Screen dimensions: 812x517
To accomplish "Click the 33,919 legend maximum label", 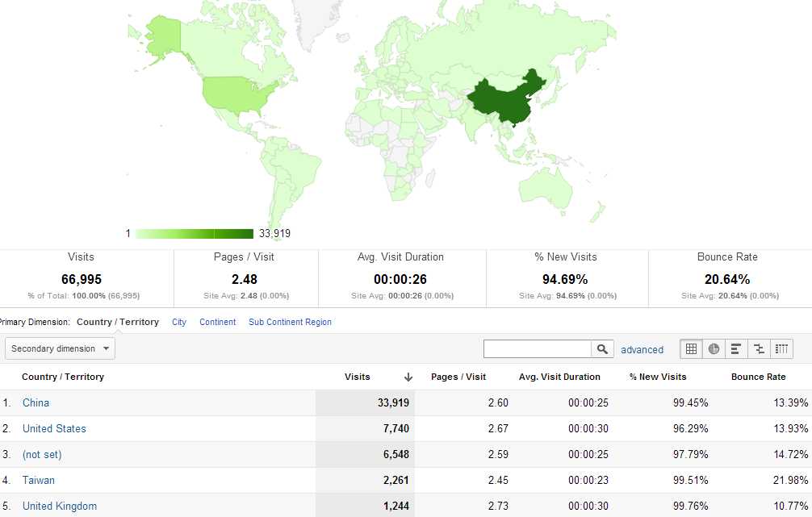I will coord(274,233).
